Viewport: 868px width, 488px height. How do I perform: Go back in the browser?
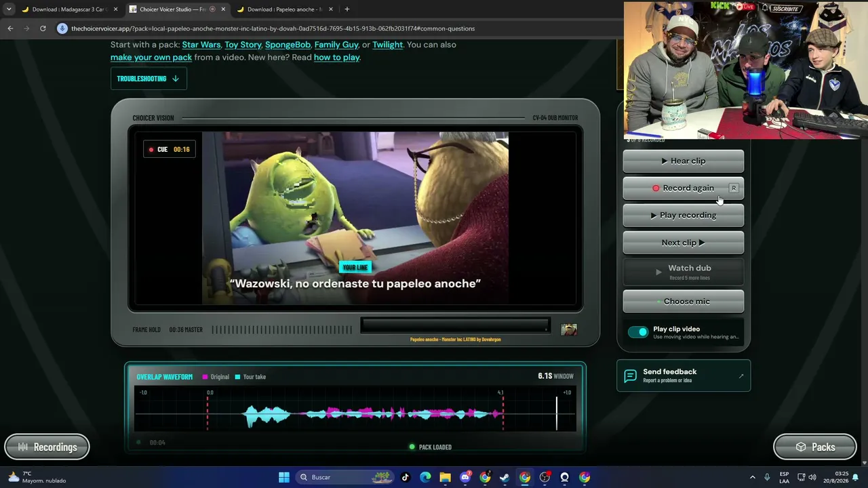(x=10, y=28)
